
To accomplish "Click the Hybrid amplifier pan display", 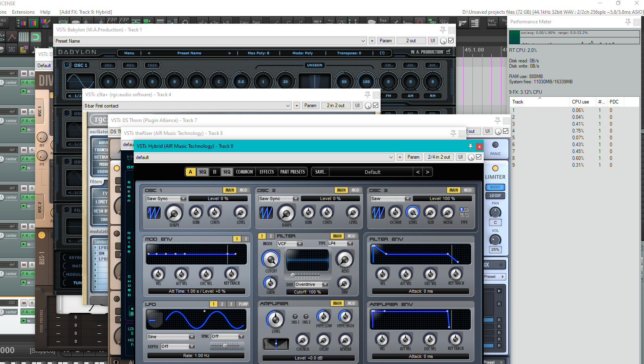I will click(x=276, y=344).
